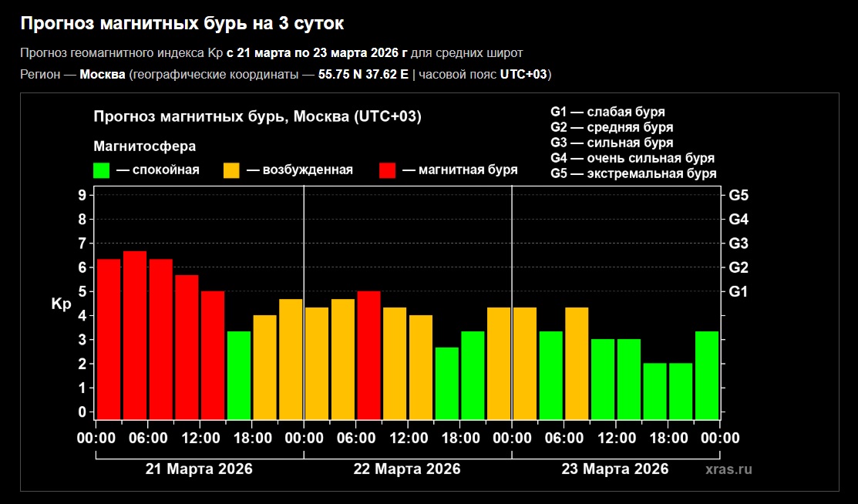The width and height of the screenshot is (858, 504).
Task: Click the '21 Марта 2026' date label
Action: 199,469
